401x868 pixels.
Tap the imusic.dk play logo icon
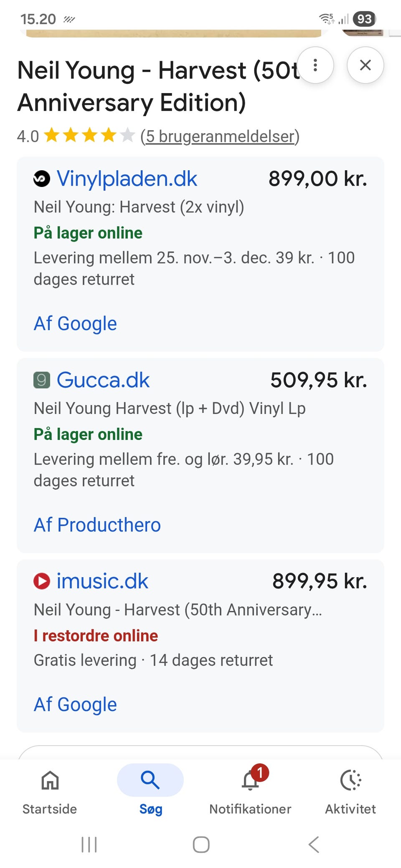click(x=42, y=581)
